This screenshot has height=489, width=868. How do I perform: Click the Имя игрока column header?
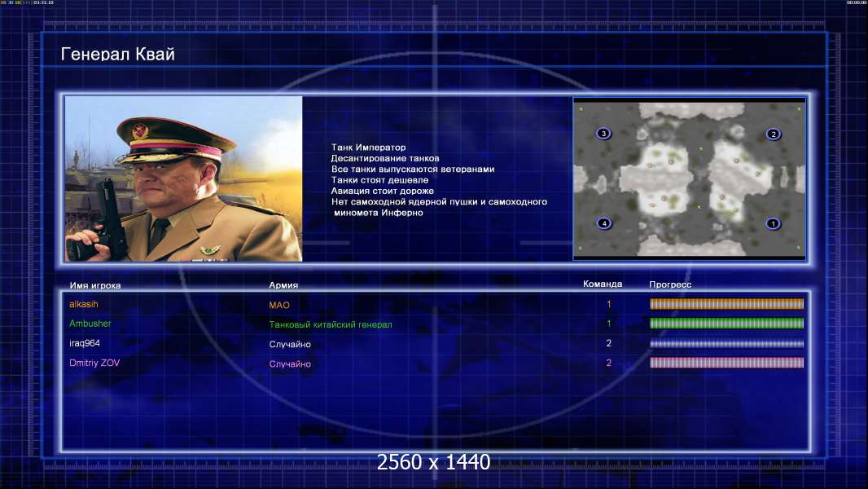tap(95, 286)
